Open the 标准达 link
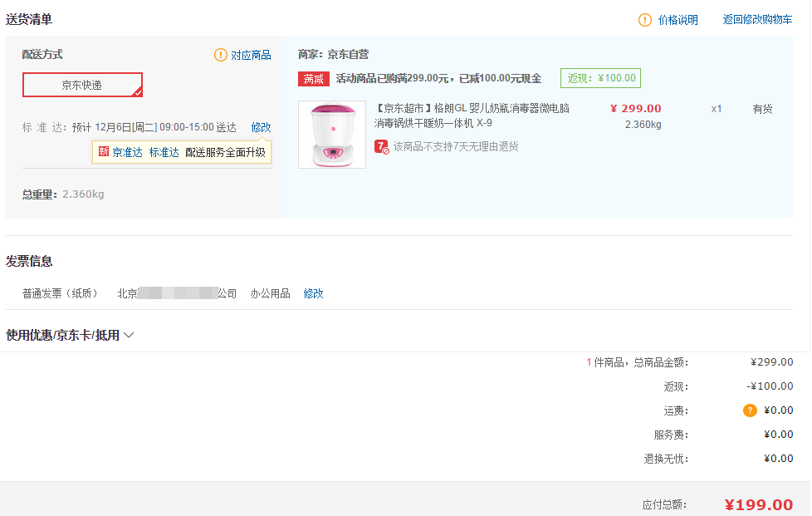 (164, 152)
